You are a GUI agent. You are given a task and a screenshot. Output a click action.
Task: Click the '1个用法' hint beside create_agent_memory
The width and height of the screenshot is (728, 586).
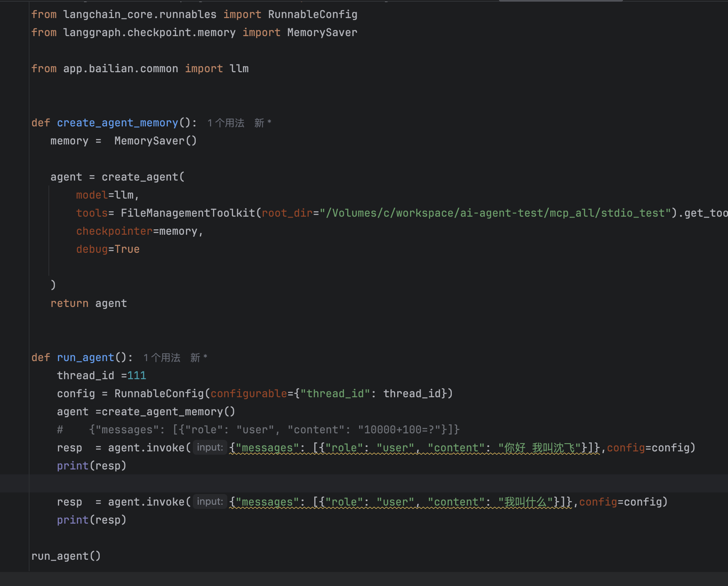[226, 123]
